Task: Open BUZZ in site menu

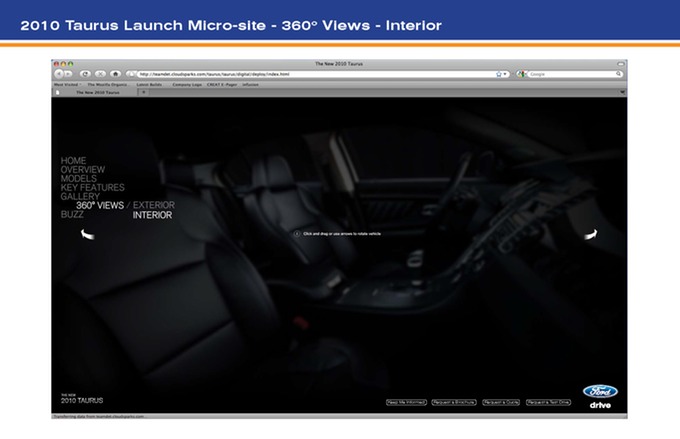Action: [72, 214]
